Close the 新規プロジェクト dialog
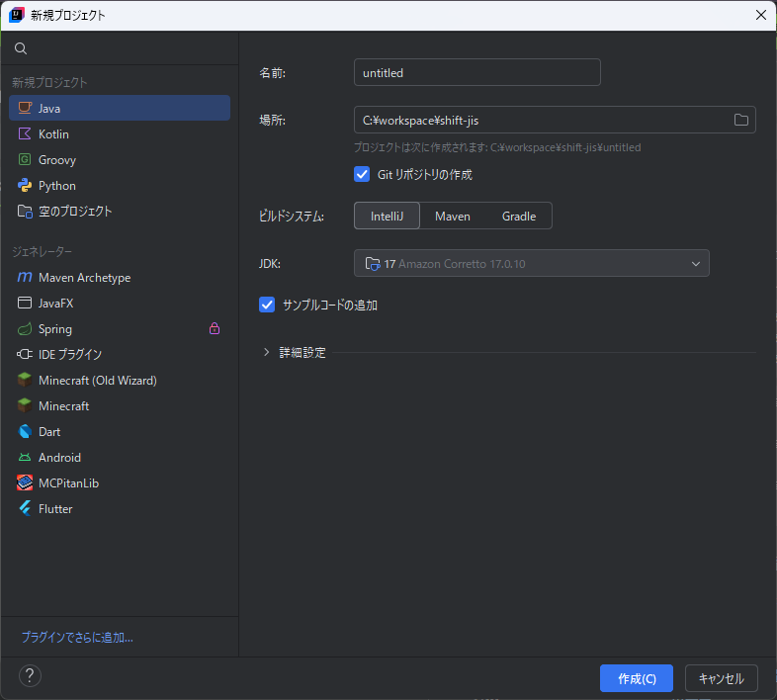 (x=760, y=15)
